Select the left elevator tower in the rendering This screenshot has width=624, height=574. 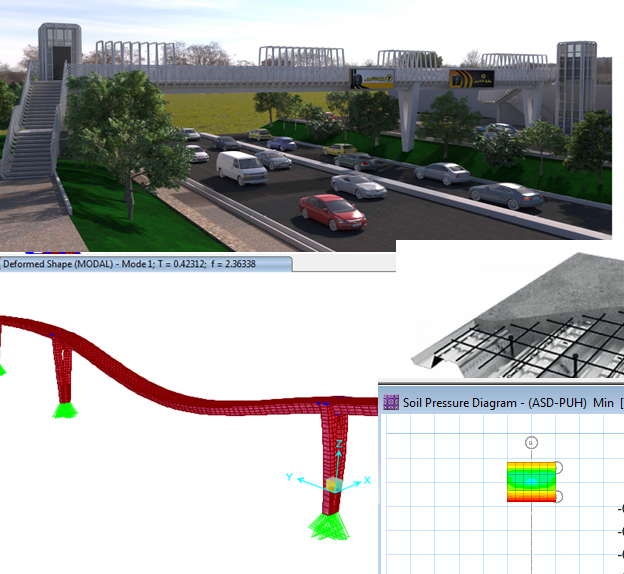pyautogui.click(x=57, y=50)
